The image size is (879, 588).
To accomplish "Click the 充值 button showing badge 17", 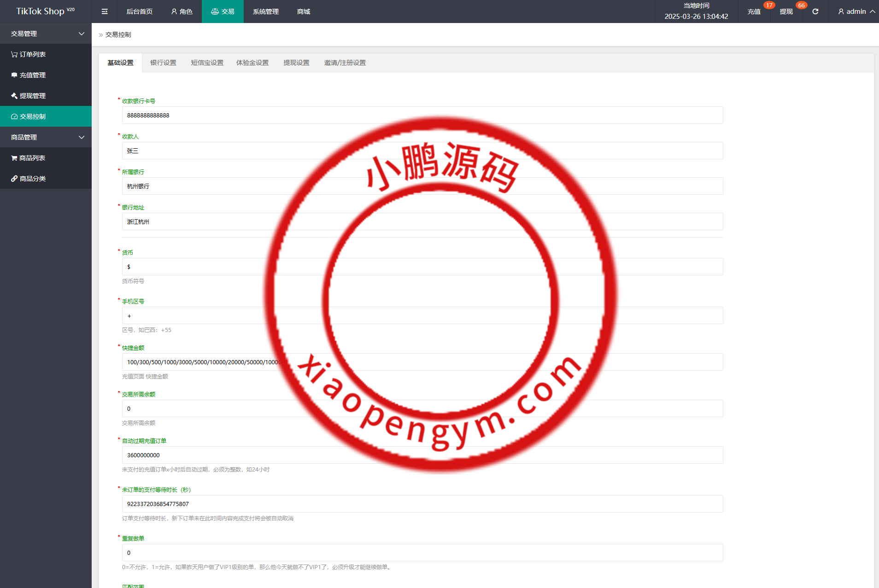I will [754, 12].
